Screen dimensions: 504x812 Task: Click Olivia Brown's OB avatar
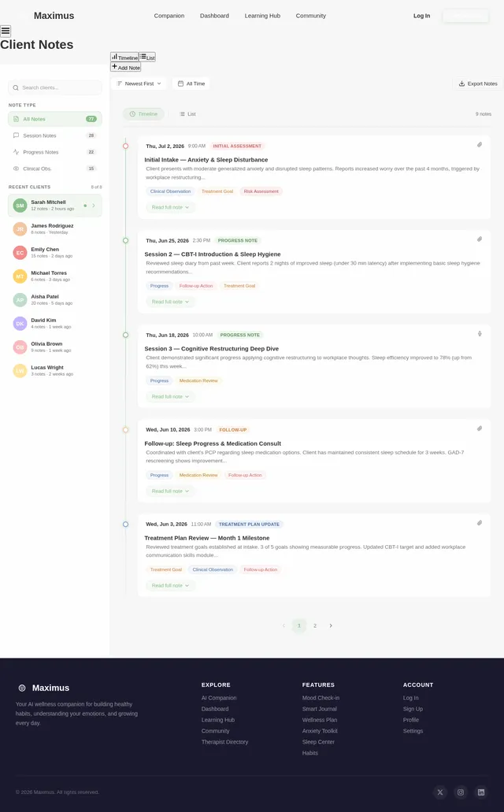pyautogui.click(x=20, y=347)
